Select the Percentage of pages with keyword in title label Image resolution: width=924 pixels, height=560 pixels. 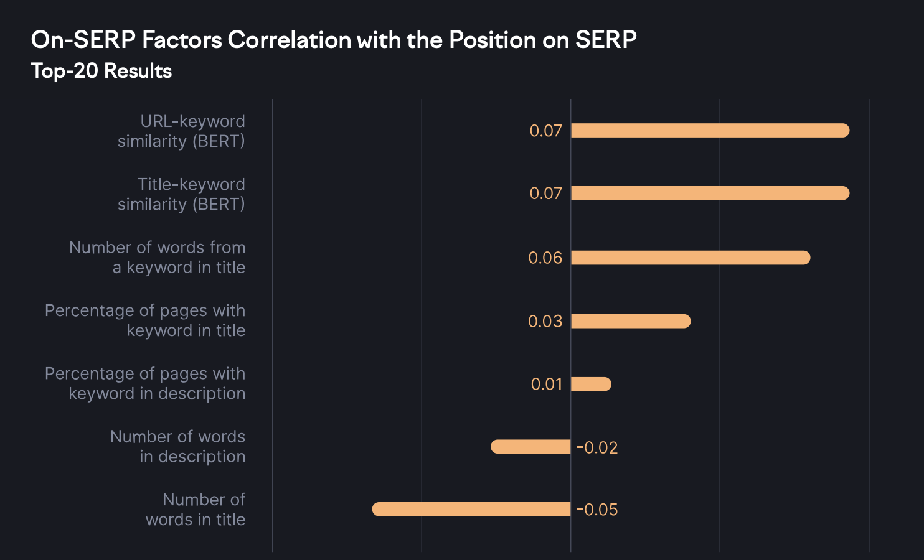click(x=145, y=320)
